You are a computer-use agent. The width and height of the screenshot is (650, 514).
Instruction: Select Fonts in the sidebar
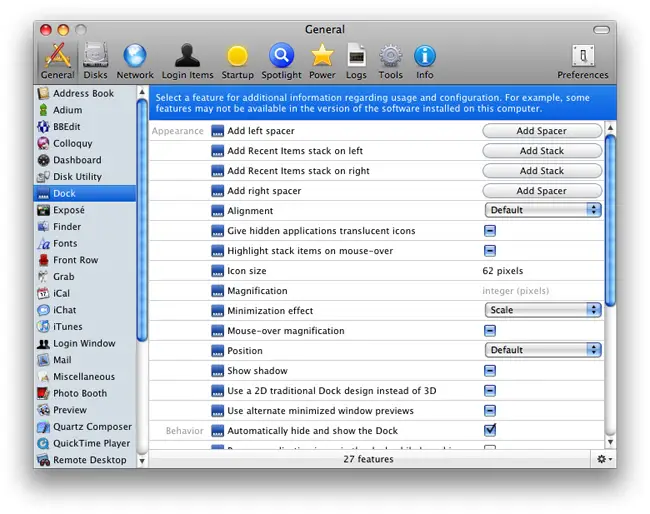point(85,243)
